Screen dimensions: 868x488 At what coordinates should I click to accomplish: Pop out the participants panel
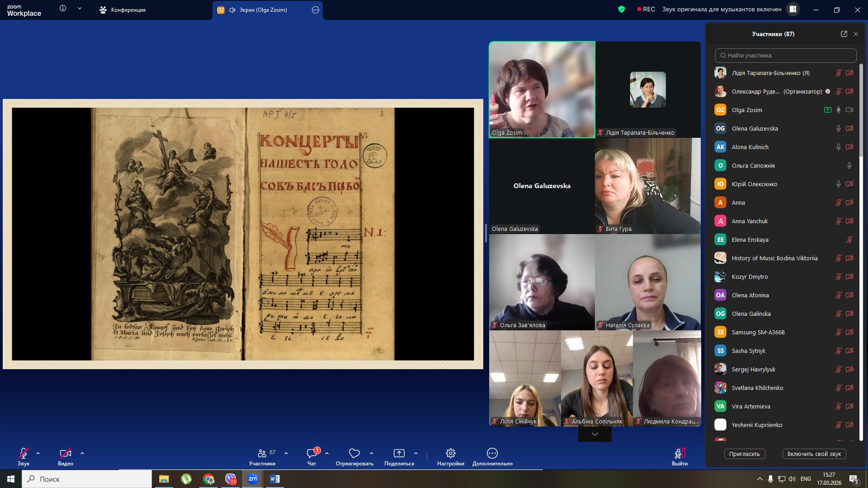click(844, 34)
